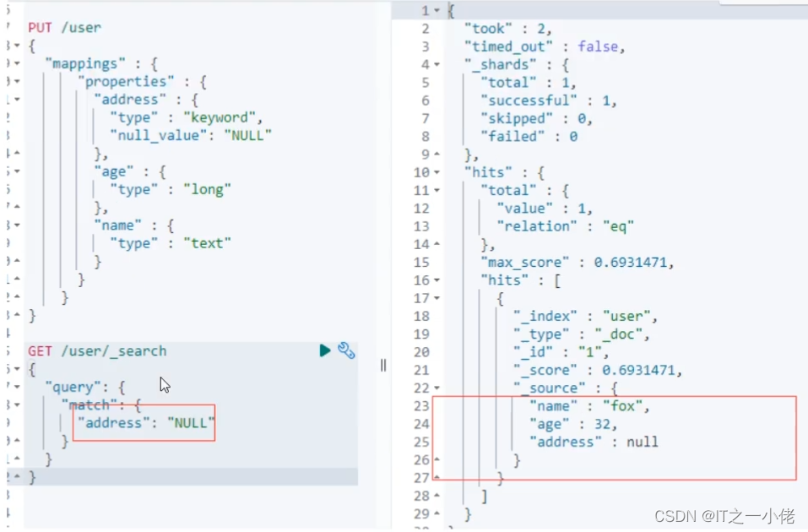The image size is (808, 532).
Task: Collapse the "query" block fold arrow
Action: point(17,387)
